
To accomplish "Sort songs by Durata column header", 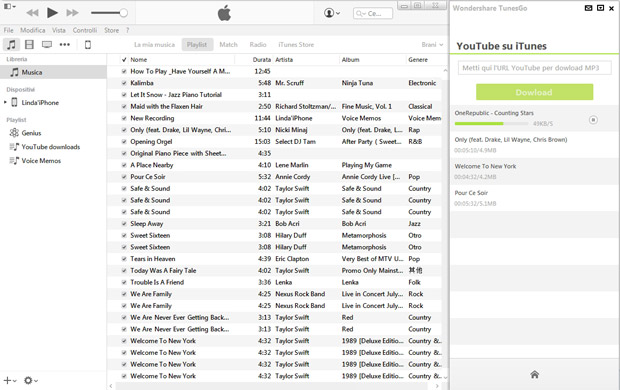I will click(x=261, y=60).
